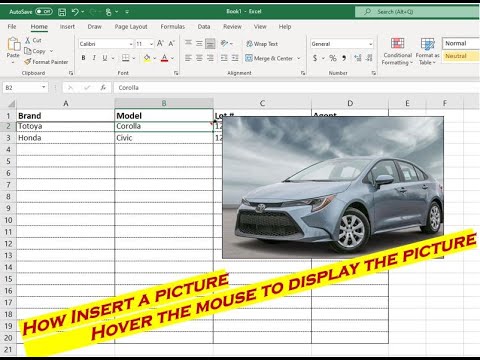Click the Cut button

(x=33, y=40)
